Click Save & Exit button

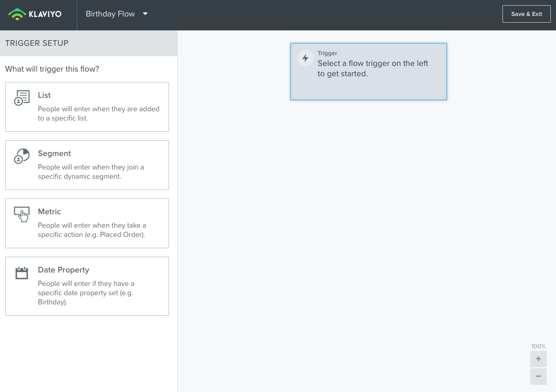point(526,14)
